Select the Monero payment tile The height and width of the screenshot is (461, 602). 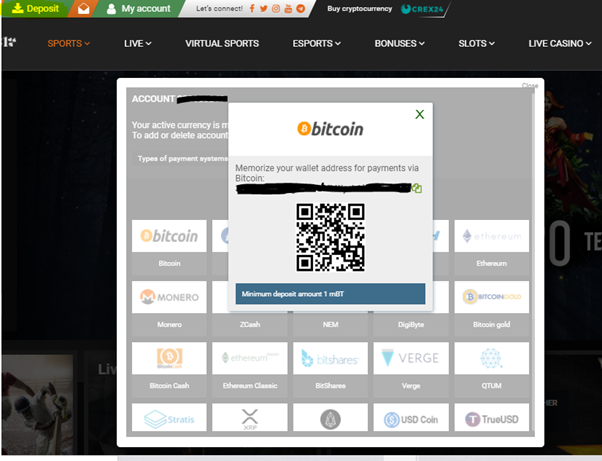169,308
